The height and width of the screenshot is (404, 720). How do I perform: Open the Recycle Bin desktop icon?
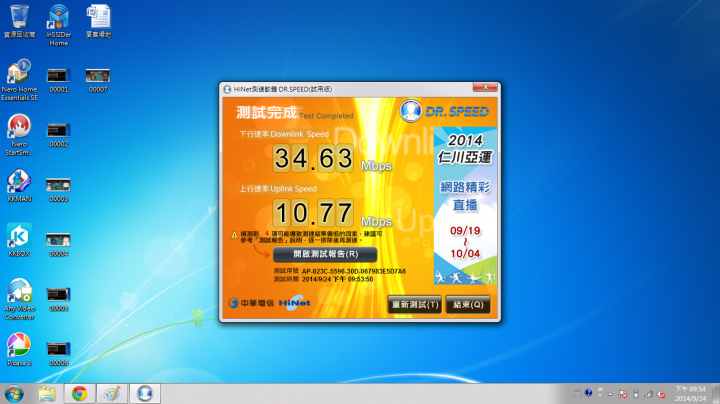[19, 21]
